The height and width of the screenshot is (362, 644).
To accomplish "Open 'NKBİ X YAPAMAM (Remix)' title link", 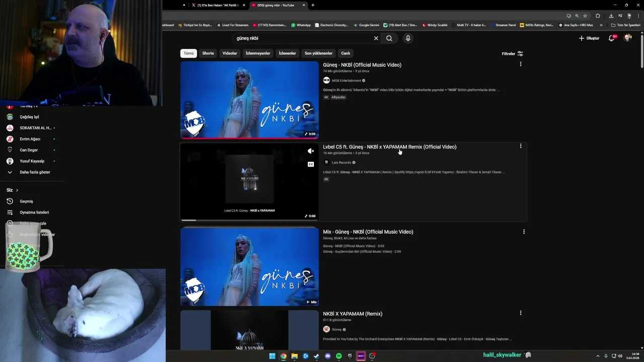I will coord(353,314).
